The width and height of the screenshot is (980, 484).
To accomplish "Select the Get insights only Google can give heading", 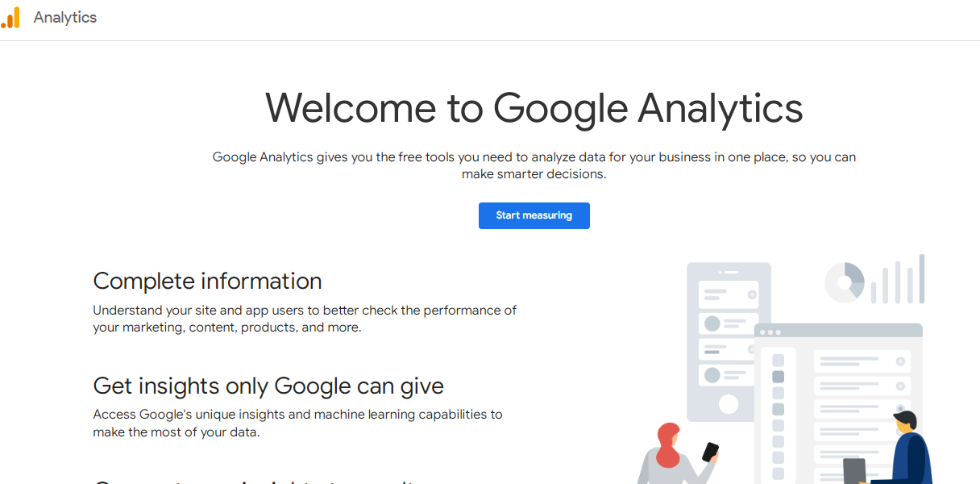I will pos(268,386).
